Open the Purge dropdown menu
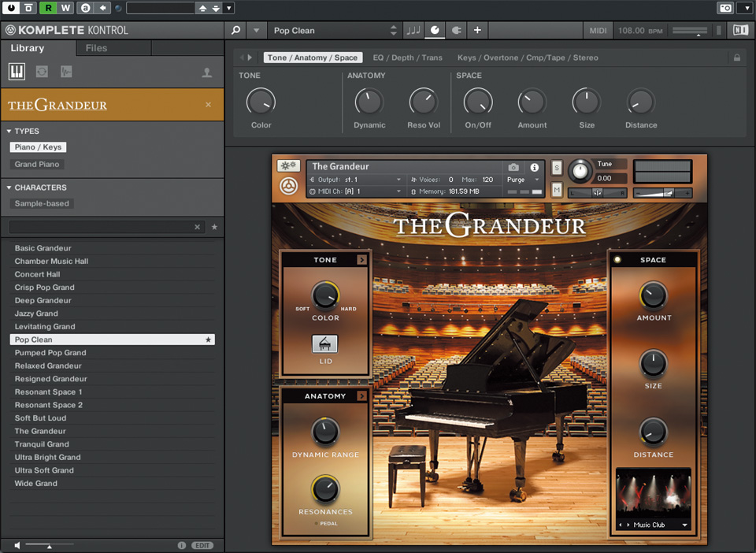This screenshot has width=756, height=553. point(523,180)
